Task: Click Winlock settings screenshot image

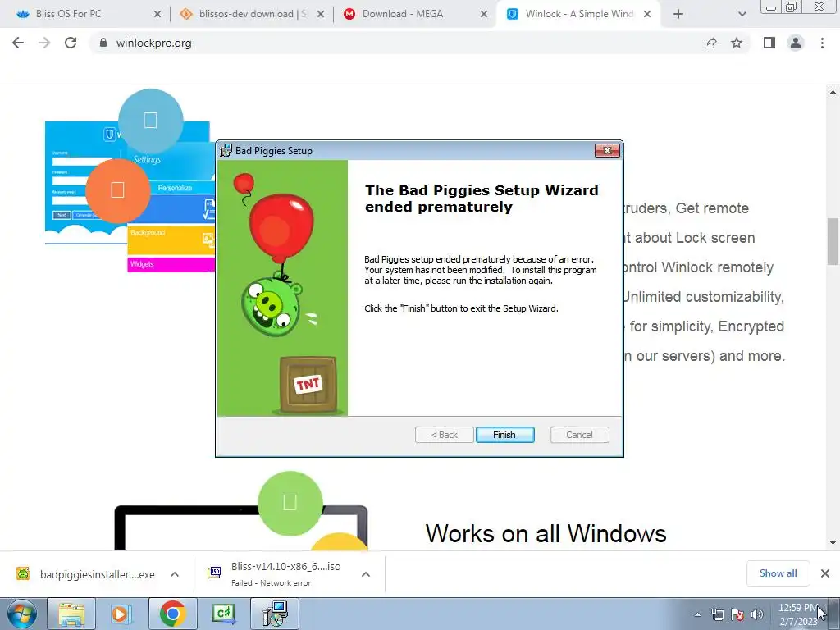Action: [x=130, y=197]
